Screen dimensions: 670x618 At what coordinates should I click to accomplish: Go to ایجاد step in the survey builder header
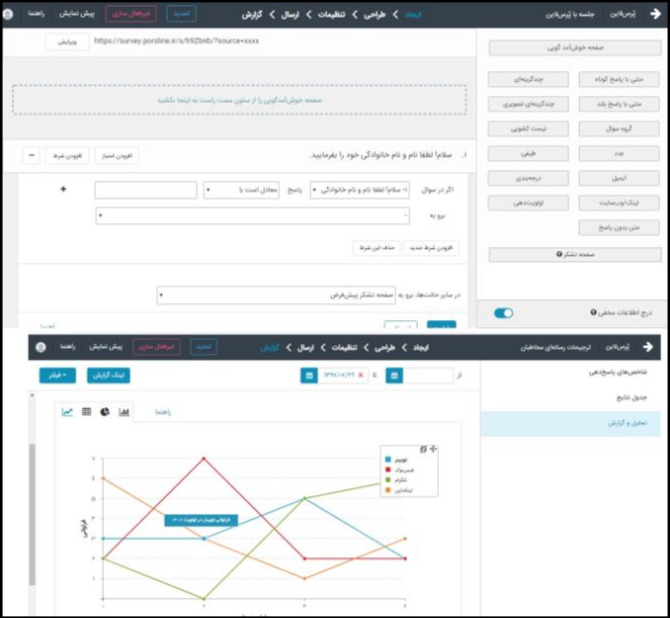click(413, 15)
